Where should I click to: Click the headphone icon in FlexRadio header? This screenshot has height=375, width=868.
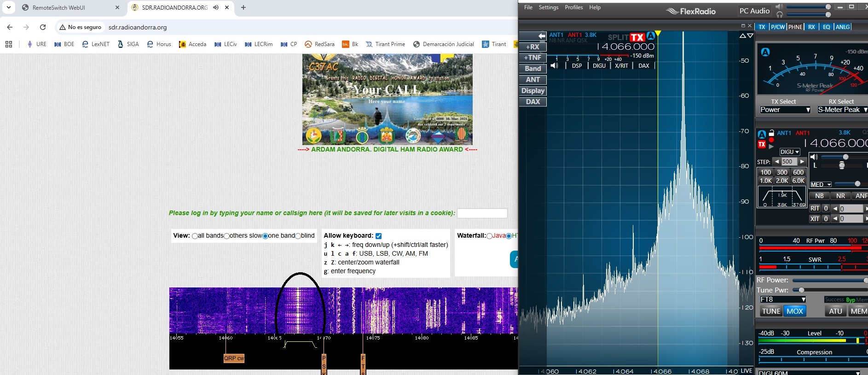(x=779, y=15)
